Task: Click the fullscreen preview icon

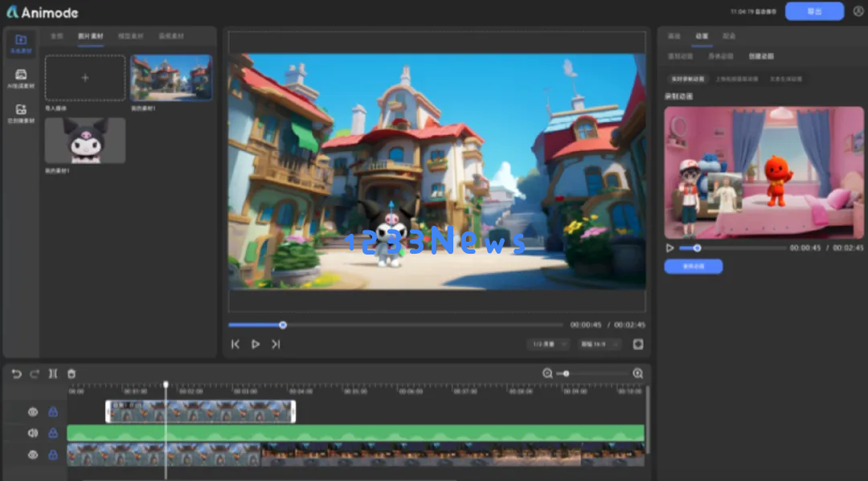Action: point(637,344)
